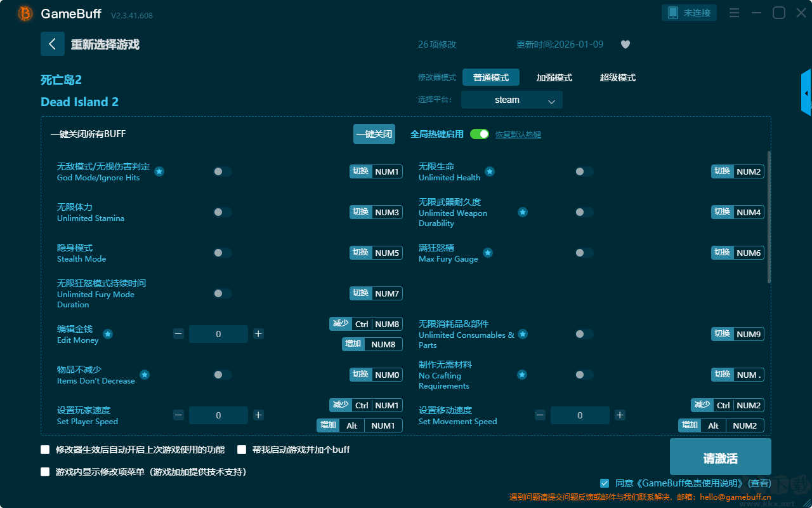
Task: Click the Set Movement Speed value field
Action: coord(580,415)
